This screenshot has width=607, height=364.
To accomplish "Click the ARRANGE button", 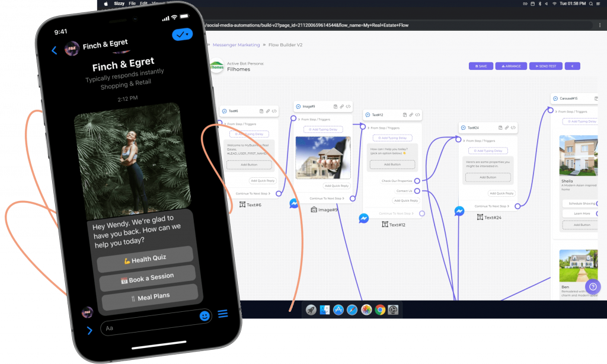I will [511, 66].
